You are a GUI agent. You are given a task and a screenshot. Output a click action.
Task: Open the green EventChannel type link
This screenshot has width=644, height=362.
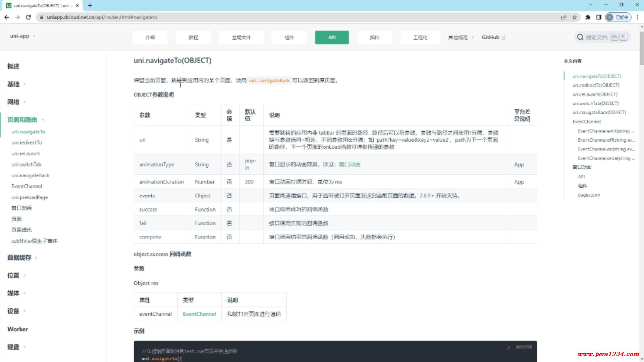click(x=199, y=314)
